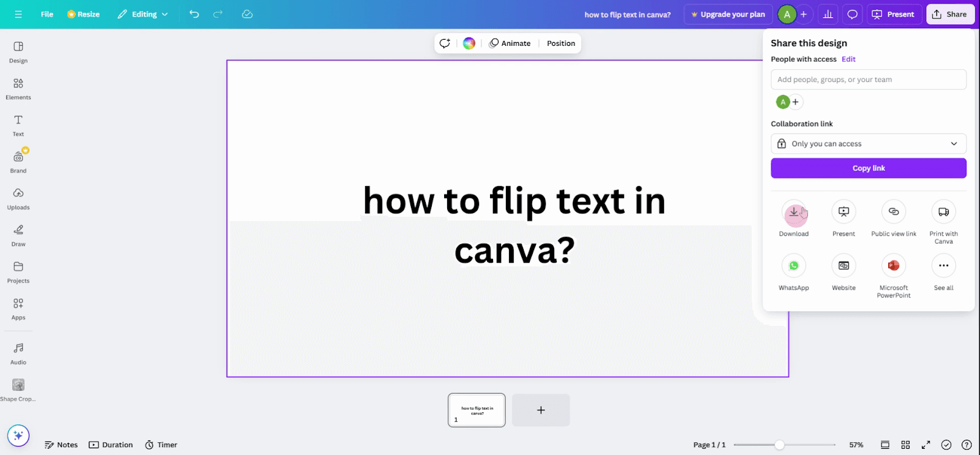Select the Public view link icon

click(894, 212)
